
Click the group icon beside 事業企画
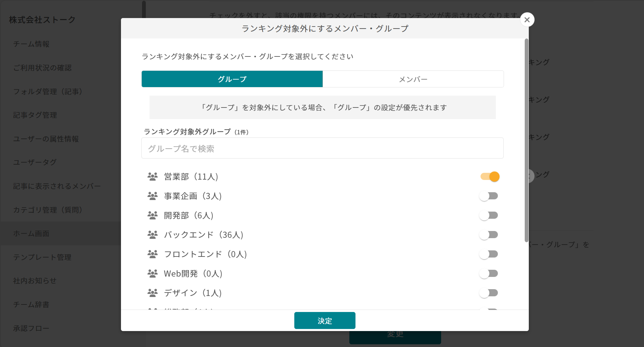pos(152,196)
